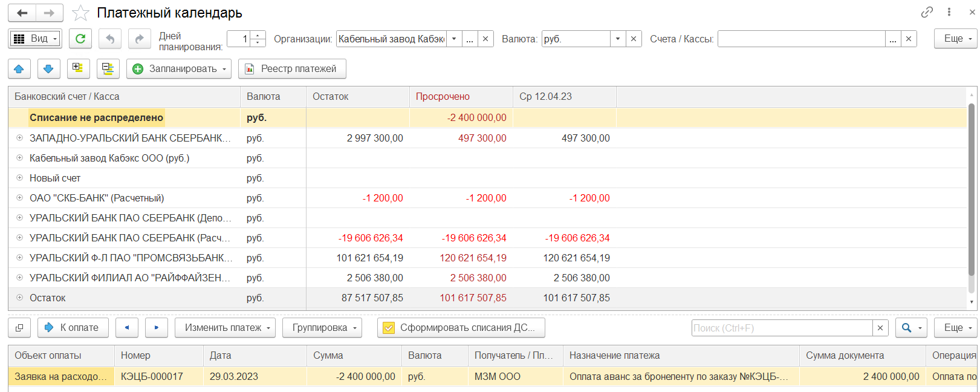Open Еще menu in top toolbar
This screenshot has width=980, height=392.
tap(955, 39)
